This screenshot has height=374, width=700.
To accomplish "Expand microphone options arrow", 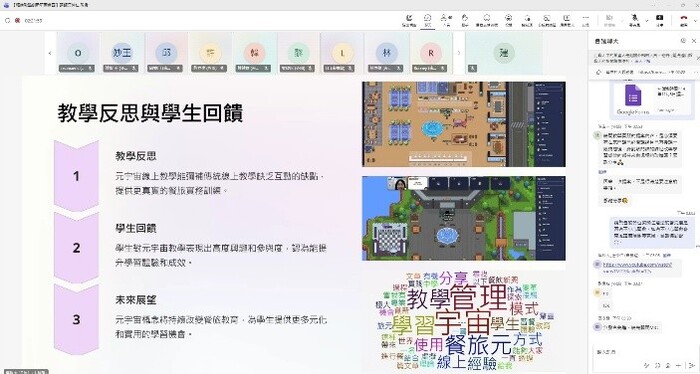I will coord(646,21).
